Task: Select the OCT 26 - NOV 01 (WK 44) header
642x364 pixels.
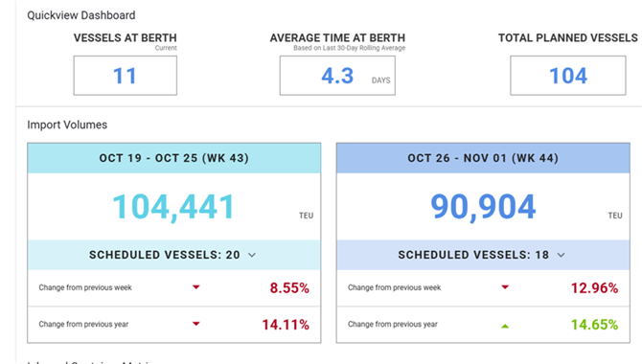Action: click(483, 158)
